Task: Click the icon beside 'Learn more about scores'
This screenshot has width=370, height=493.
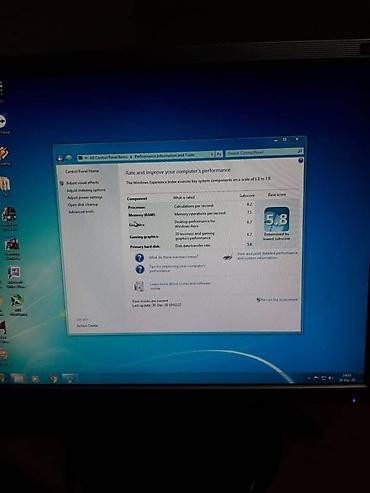Action: (x=139, y=286)
